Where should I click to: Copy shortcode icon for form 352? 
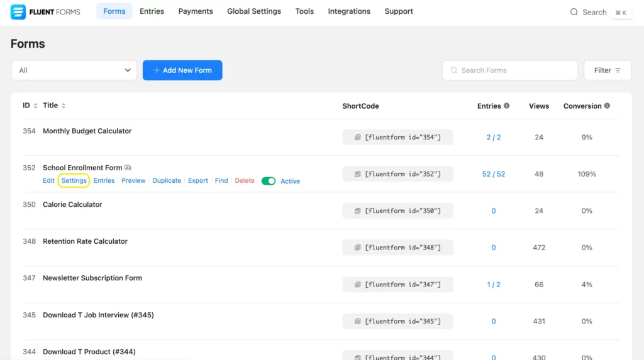tap(357, 174)
